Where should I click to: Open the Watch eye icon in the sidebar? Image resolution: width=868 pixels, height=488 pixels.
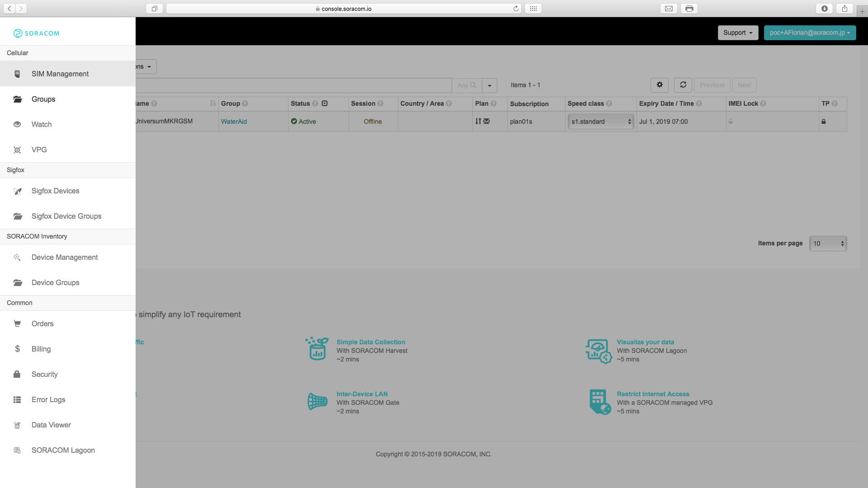point(17,124)
